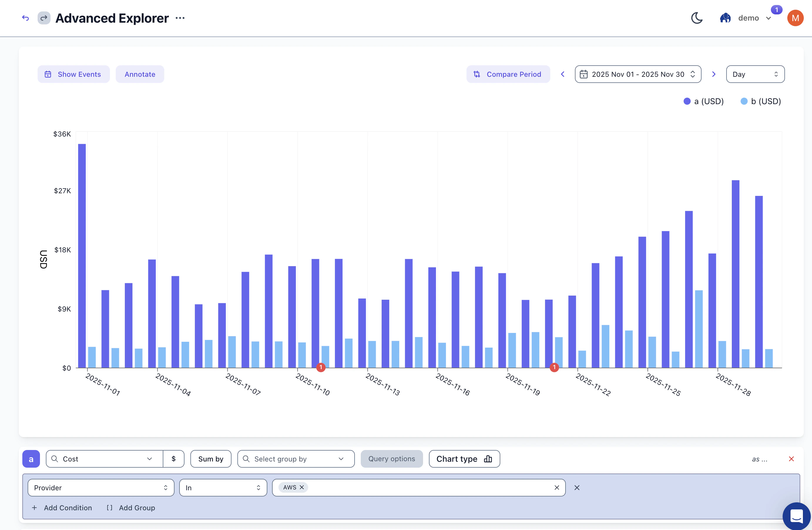Click the dollar sign unit icon
The height and width of the screenshot is (530, 812).
coord(174,459)
